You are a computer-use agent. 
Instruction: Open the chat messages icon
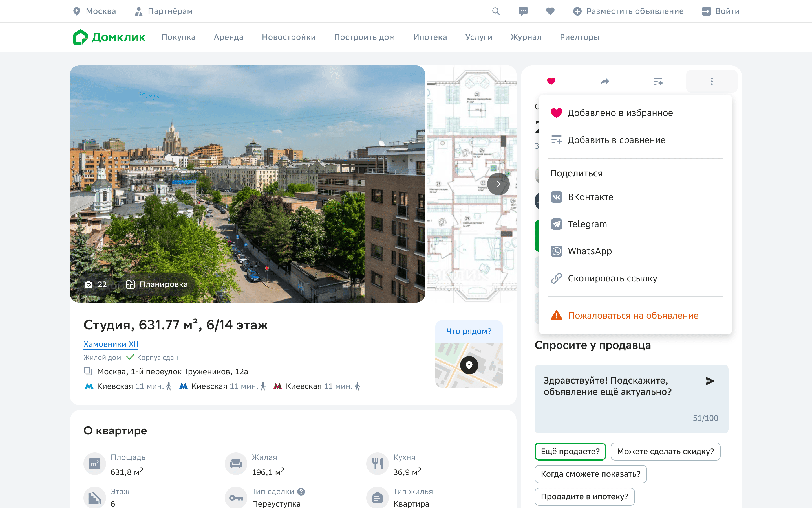click(523, 11)
